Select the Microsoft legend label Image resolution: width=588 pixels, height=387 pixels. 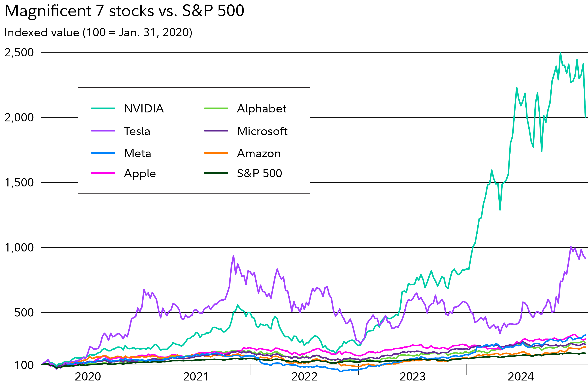(x=262, y=131)
